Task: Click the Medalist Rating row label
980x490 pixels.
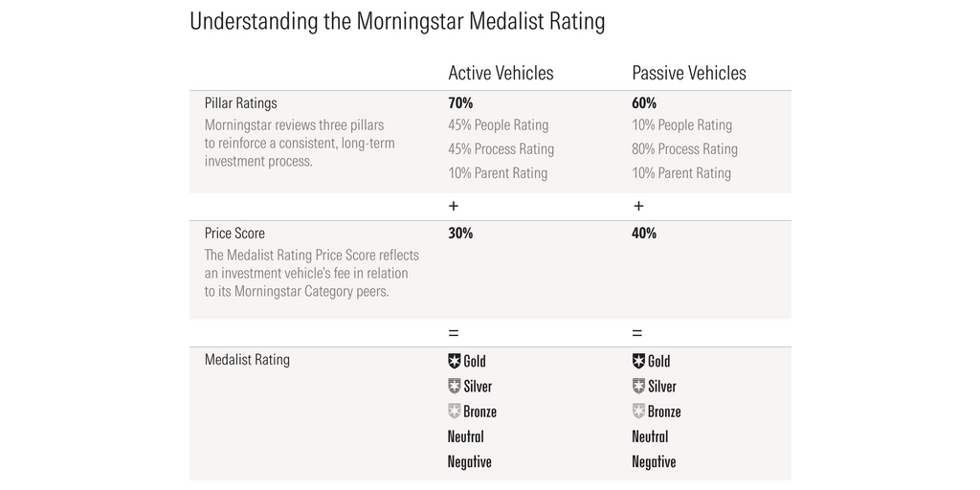Action: pyautogui.click(x=247, y=360)
